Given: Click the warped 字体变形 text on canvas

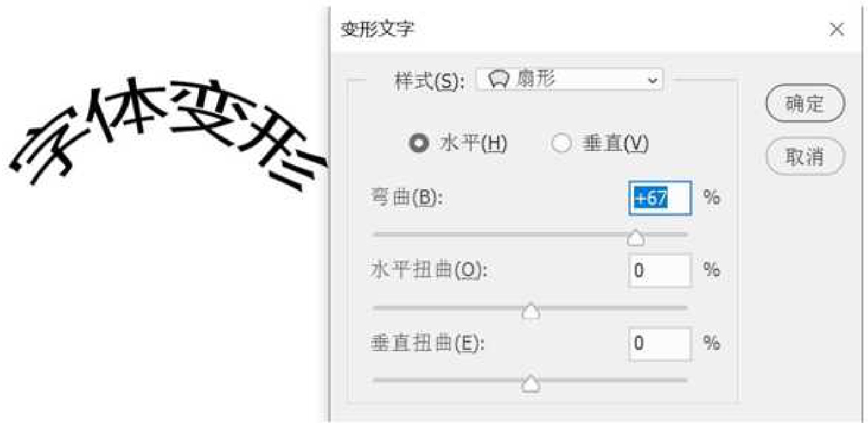Looking at the screenshot, I should 167,136.
